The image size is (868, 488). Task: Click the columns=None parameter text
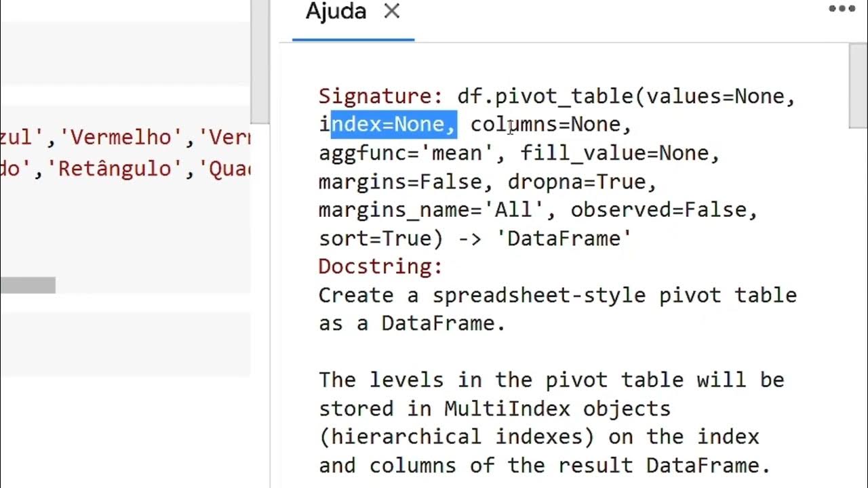pyautogui.click(x=550, y=125)
